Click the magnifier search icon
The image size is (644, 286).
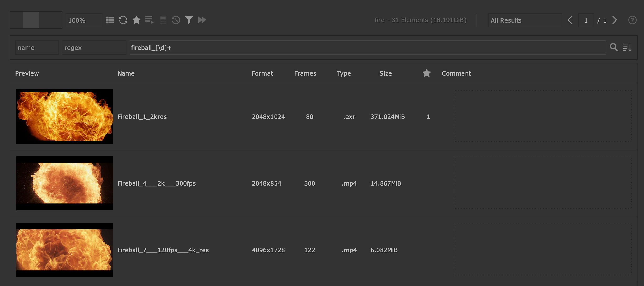614,47
